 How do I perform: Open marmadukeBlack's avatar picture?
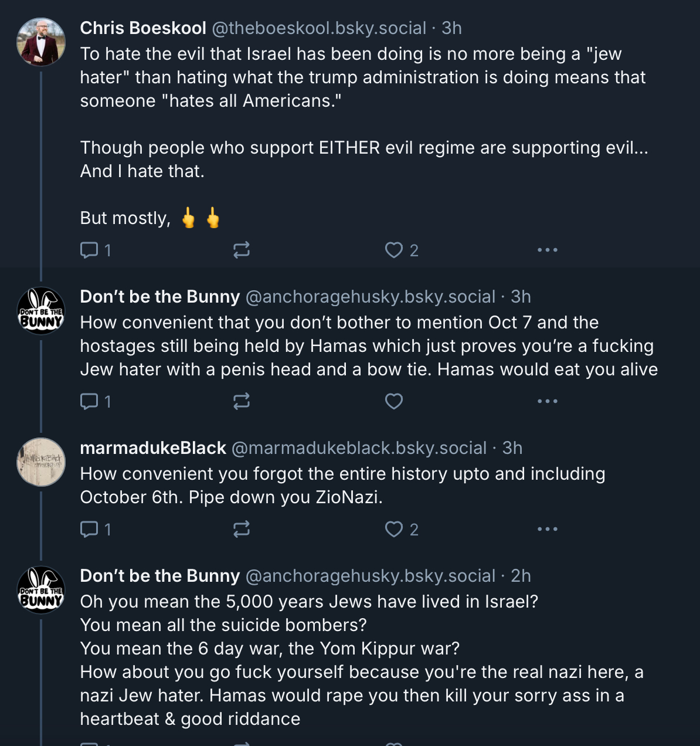pyautogui.click(x=41, y=462)
